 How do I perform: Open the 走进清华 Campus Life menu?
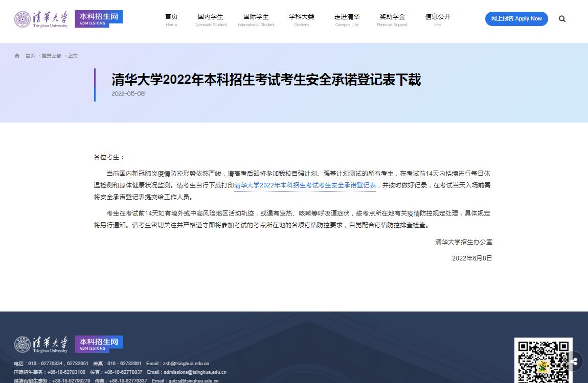tap(347, 20)
